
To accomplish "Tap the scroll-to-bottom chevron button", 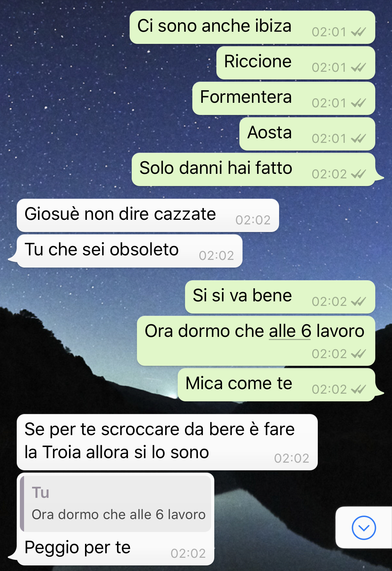I will coord(364,528).
